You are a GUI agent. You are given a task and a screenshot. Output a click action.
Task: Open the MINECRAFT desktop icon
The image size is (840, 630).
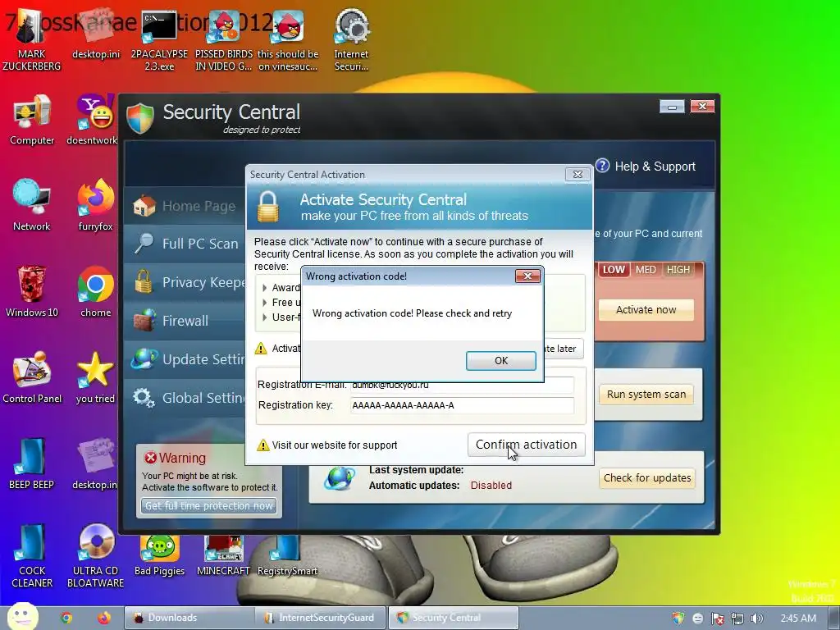point(223,556)
